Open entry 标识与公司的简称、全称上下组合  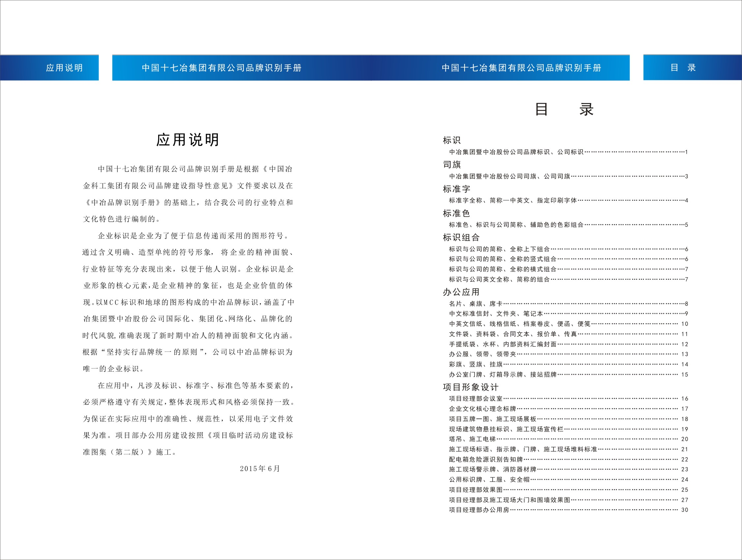pyautogui.click(x=569, y=249)
